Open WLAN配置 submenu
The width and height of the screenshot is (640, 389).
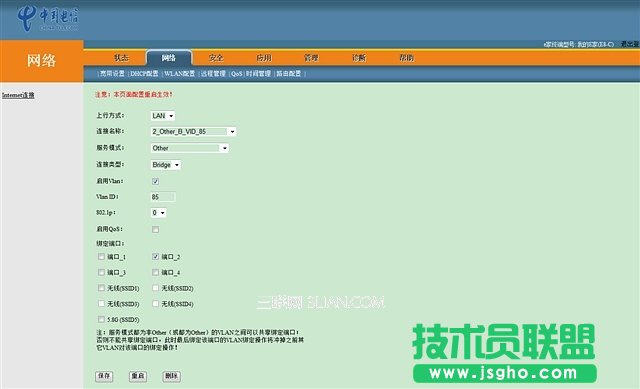(179, 73)
